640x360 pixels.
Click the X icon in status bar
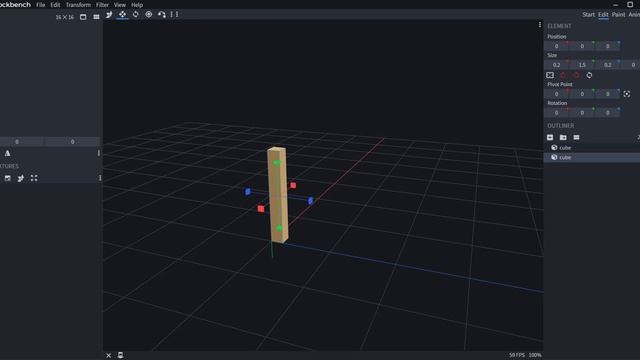(109, 355)
